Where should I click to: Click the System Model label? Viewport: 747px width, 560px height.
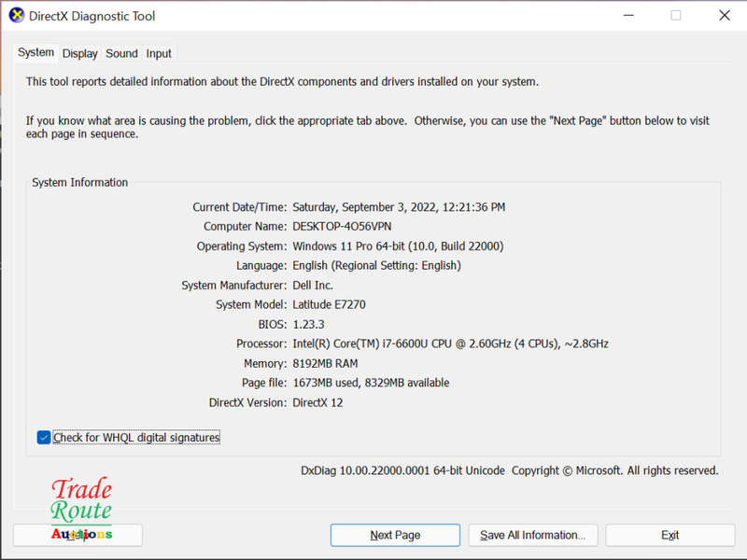(x=251, y=304)
